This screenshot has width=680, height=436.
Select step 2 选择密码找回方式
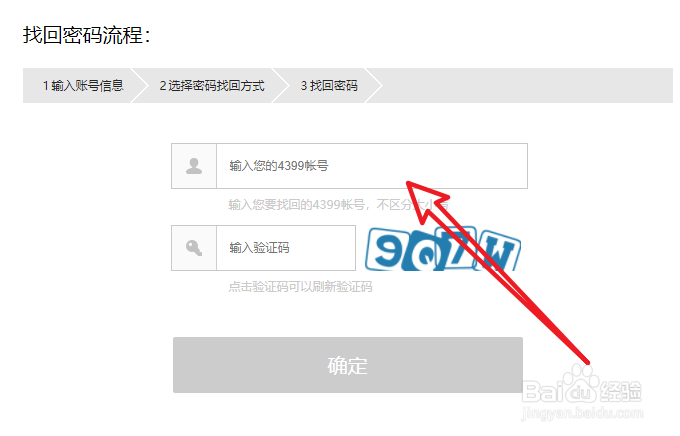click(212, 85)
